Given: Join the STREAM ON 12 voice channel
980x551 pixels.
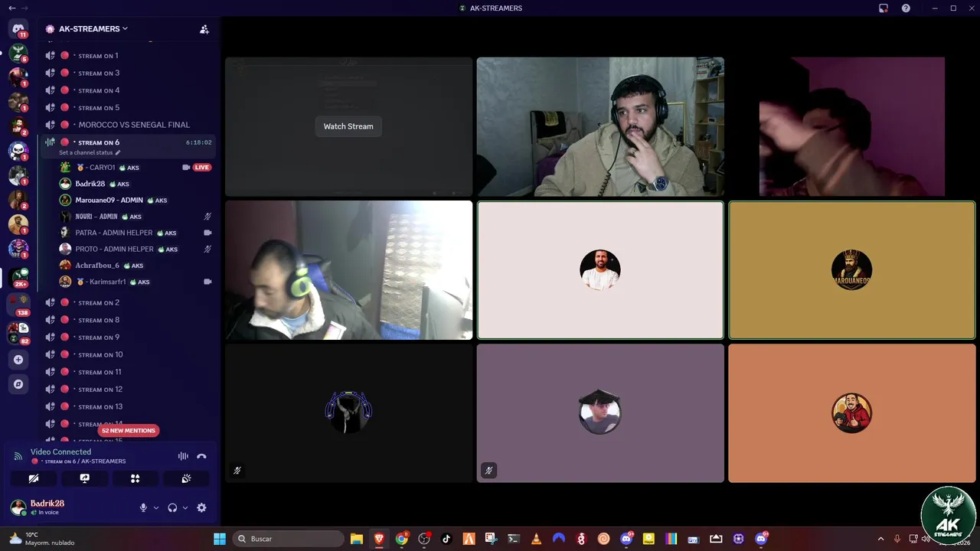Looking at the screenshot, I should 128,389.
